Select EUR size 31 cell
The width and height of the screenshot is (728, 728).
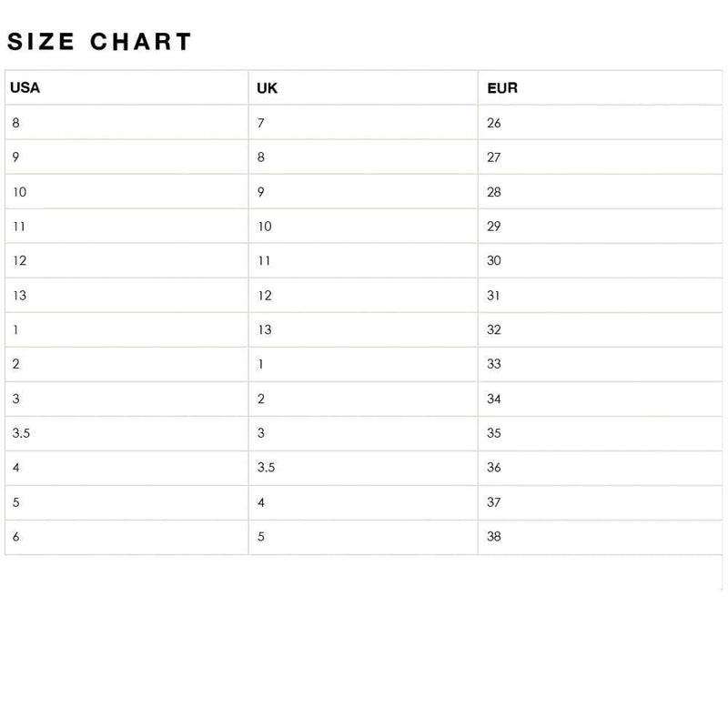tap(494, 295)
